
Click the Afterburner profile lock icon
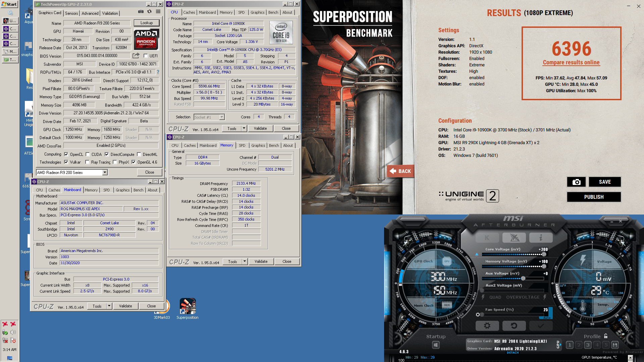[606, 336]
